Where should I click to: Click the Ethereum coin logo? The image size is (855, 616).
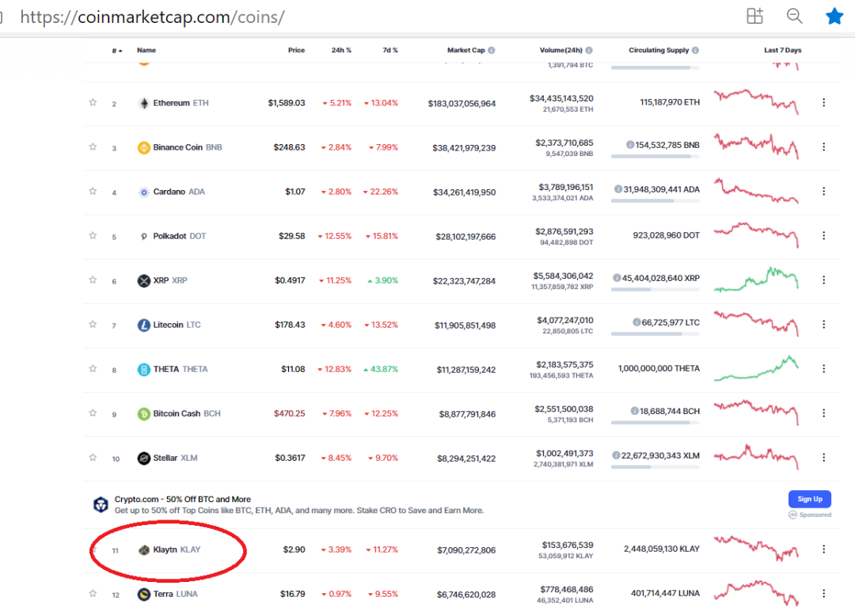click(144, 104)
